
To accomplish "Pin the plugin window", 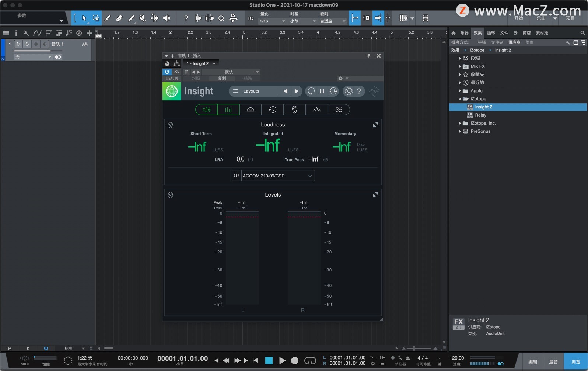I will [x=368, y=56].
